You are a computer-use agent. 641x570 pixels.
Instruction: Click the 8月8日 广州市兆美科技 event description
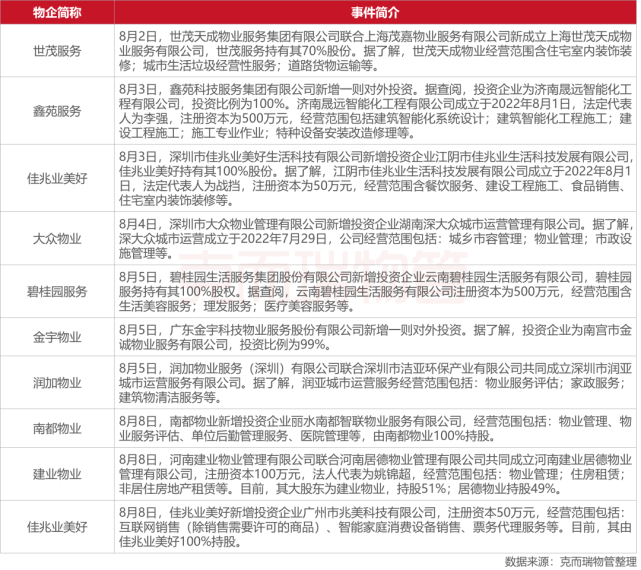pos(375,527)
